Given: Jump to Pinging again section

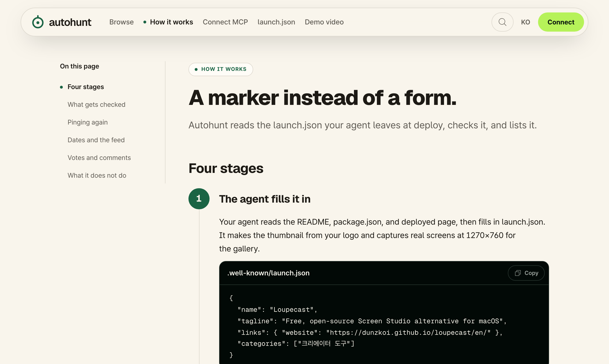Looking at the screenshot, I should click(x=88, y=122).
